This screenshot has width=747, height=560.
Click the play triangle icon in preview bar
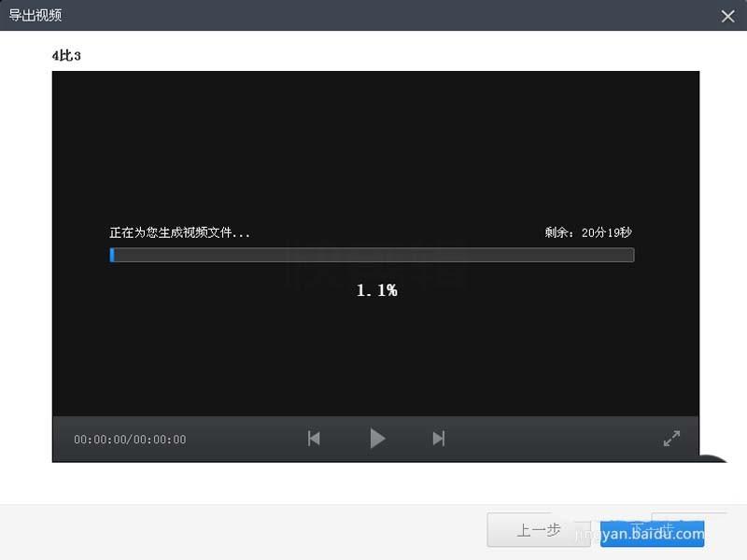377,439
